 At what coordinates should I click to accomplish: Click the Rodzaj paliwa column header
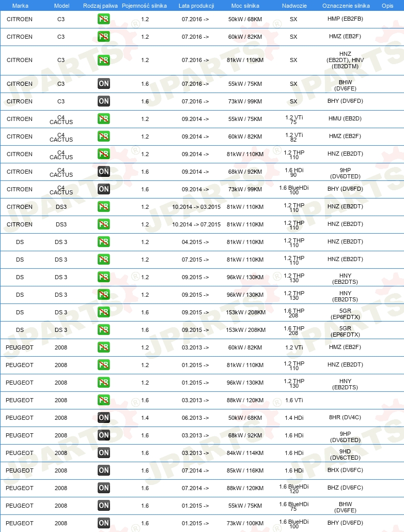tap(100, 6)
